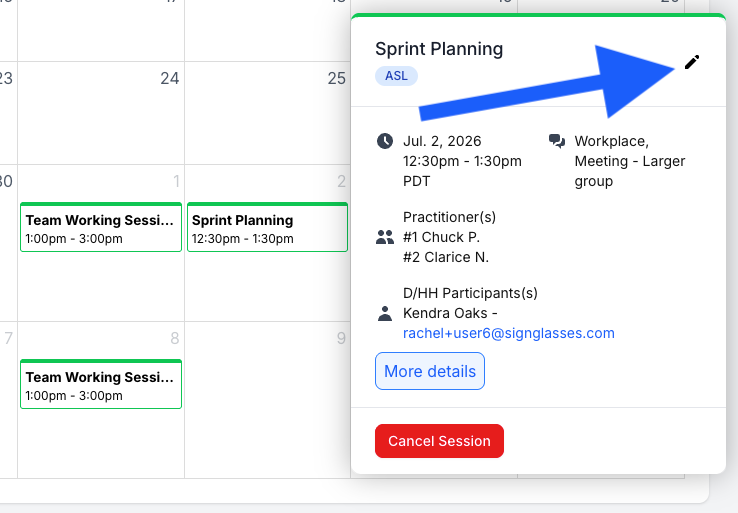738x513 pixels.
Task: Click the pencil edit icon
Action: pyautogui.click(x=692, y=62)
